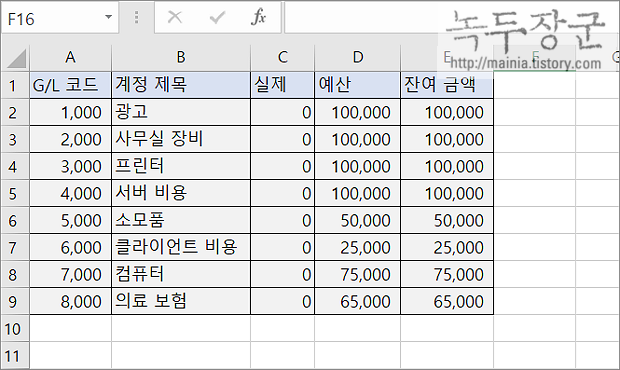Select row 9 header
This screenshot has width=620, height=370.
(15, 301)
